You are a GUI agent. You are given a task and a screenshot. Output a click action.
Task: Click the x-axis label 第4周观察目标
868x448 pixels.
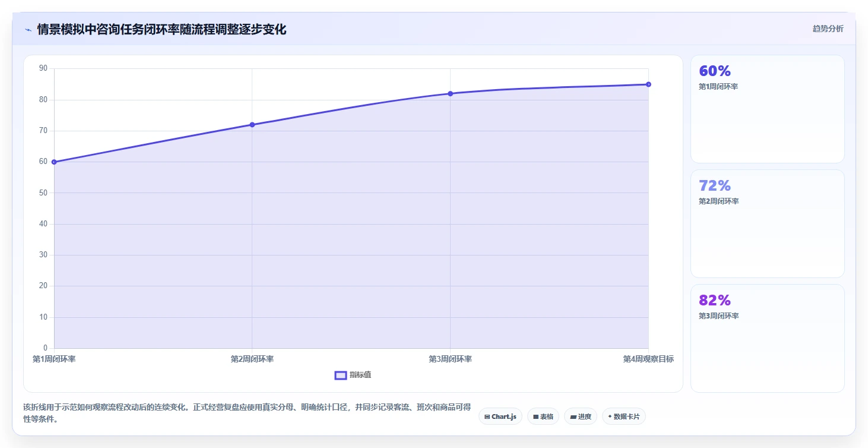coord(648,359)
